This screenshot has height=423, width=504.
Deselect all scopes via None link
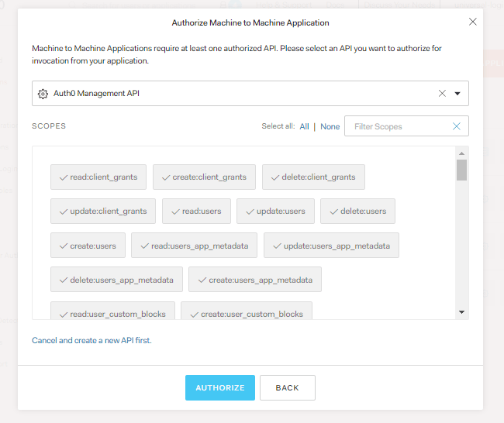tap(330, 126)
